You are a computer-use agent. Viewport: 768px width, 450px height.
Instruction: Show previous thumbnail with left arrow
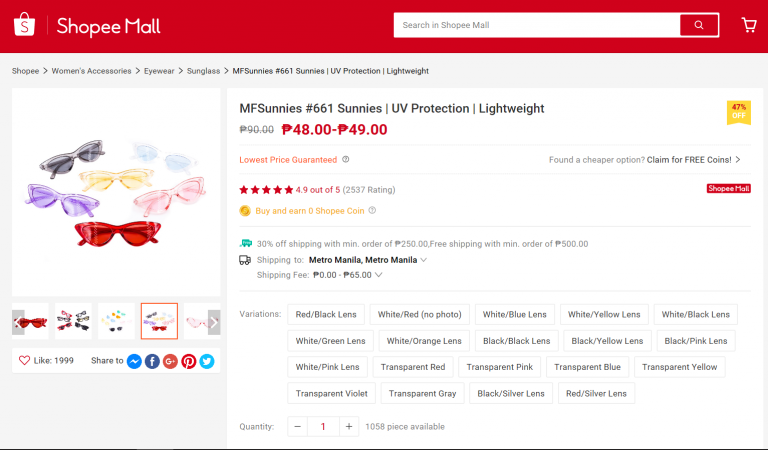[18, 322]
